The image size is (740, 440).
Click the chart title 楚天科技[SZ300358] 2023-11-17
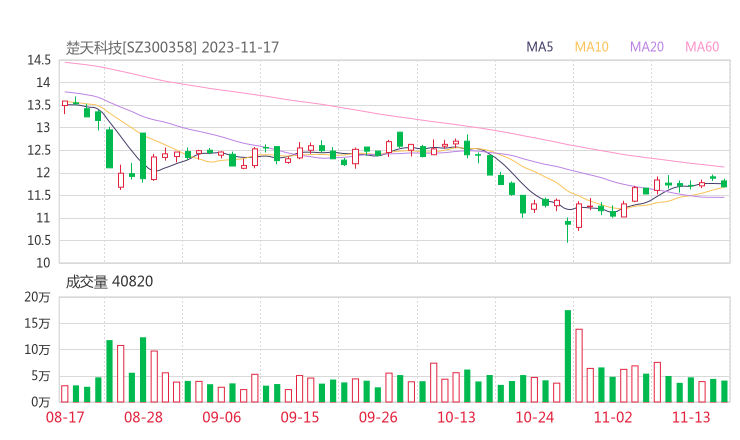tap(172, 47)
